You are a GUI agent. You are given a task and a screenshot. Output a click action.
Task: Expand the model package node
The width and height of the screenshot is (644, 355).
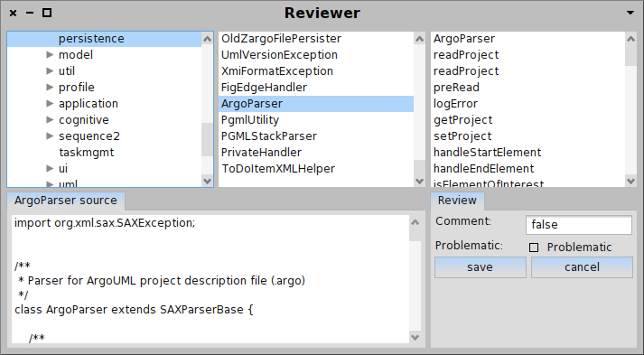50,54
